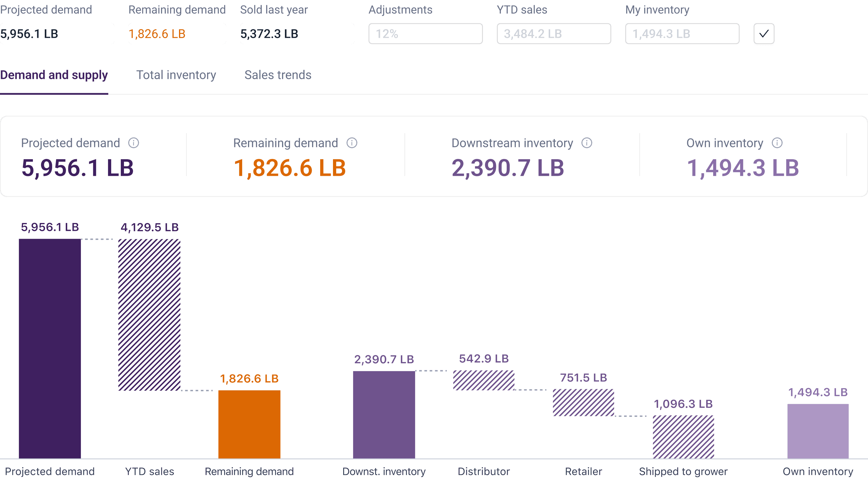
Task: Focus the My inventory 1,494.3 LB field
Action: tap(682, 33)
